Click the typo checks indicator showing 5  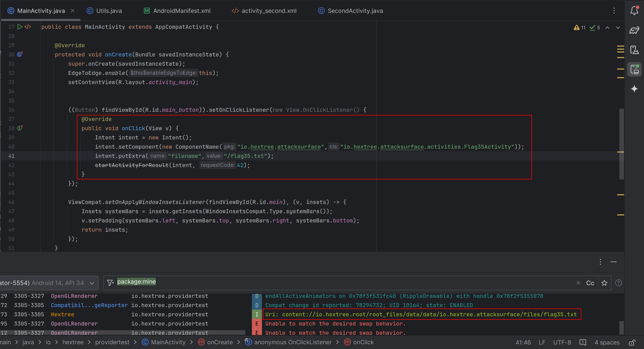(595, 28)
